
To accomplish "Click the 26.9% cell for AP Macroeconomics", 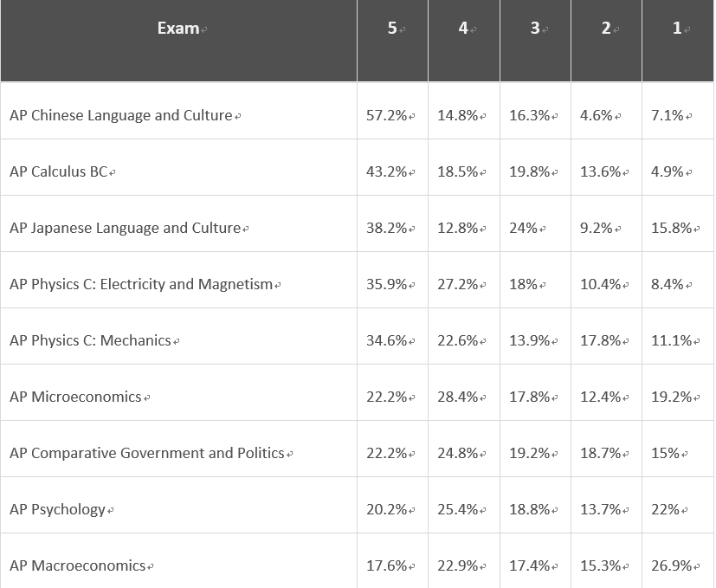I will [x=672, y=565].
